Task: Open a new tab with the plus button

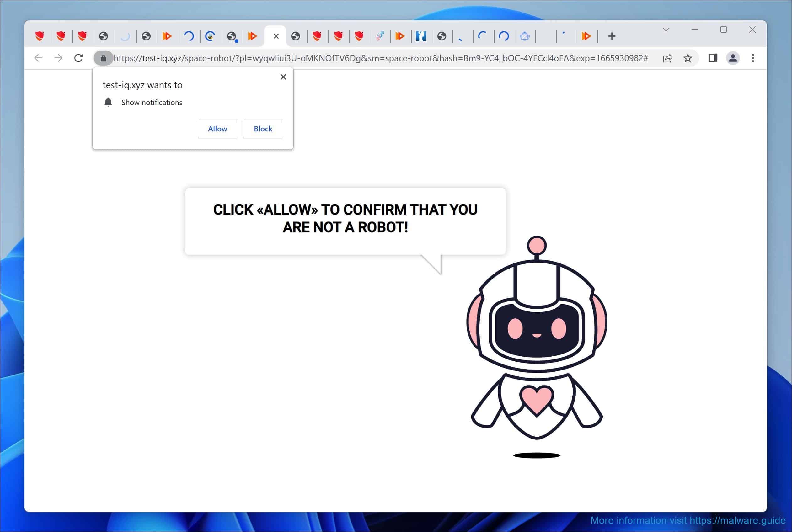Action: pos(612,36)
